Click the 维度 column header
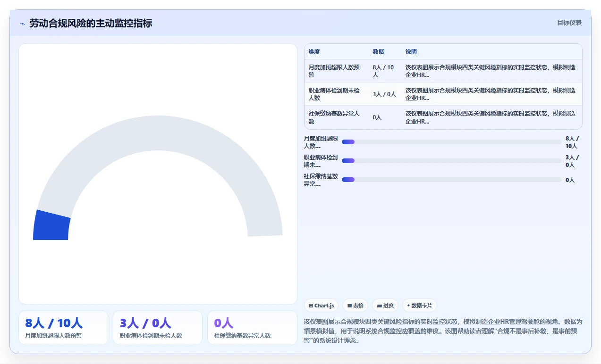601x364 pixels. click(314, 52)
